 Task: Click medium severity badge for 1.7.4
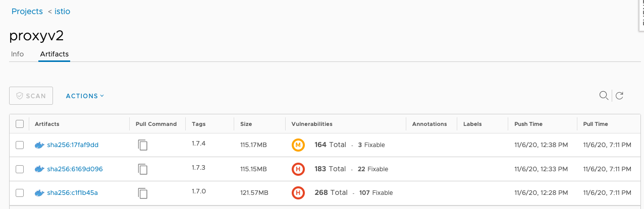298,145
